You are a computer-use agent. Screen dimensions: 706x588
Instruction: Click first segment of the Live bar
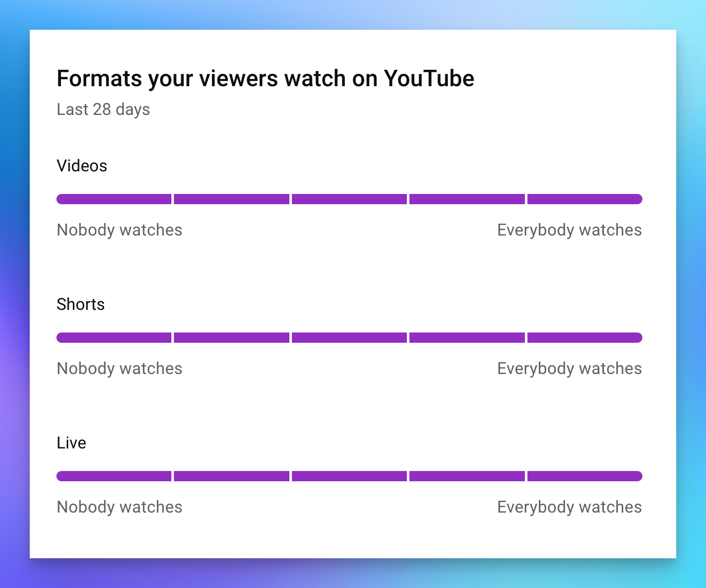pos(114,476)
